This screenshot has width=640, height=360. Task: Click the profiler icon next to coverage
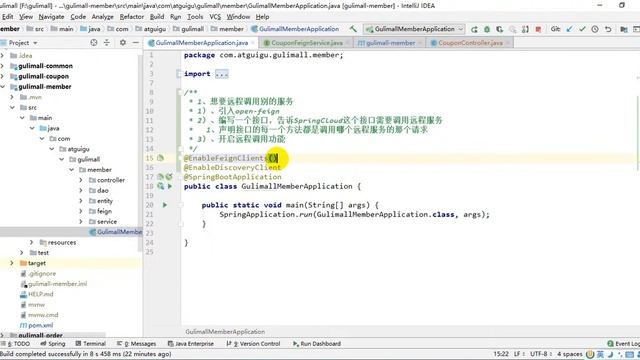[x=513, y=29]
